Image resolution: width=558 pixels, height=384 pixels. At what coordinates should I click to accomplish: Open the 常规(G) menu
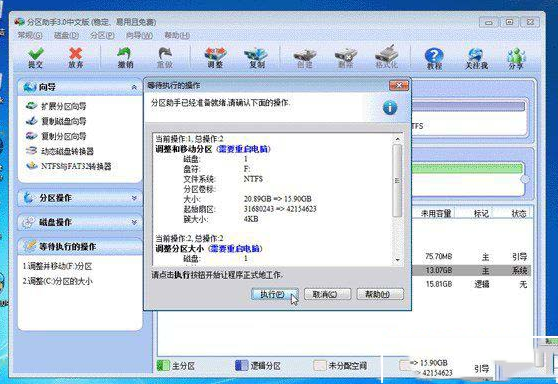point(30,36)
